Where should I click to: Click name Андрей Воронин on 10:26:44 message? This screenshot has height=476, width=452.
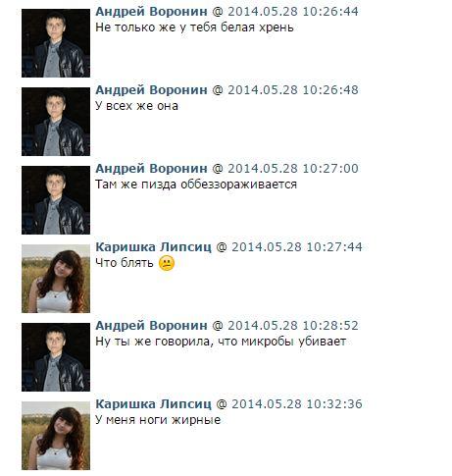pyautogui.click(x=151, y=12)
